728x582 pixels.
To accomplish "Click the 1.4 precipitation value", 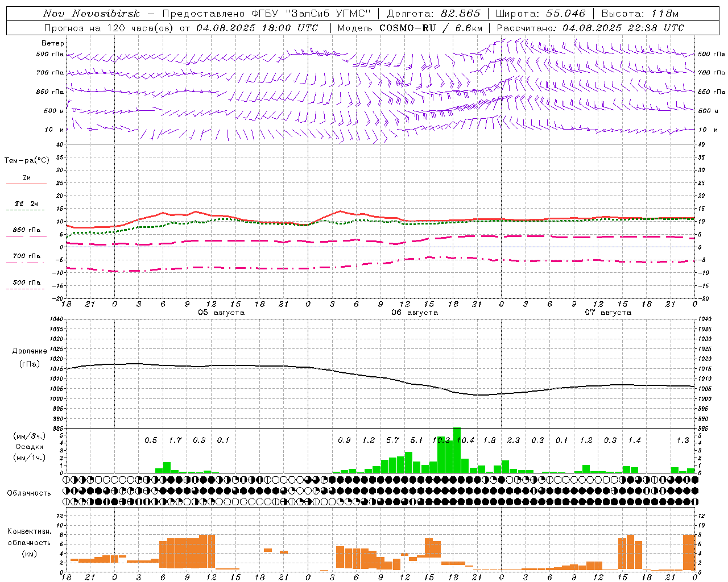I will point(634,440).
